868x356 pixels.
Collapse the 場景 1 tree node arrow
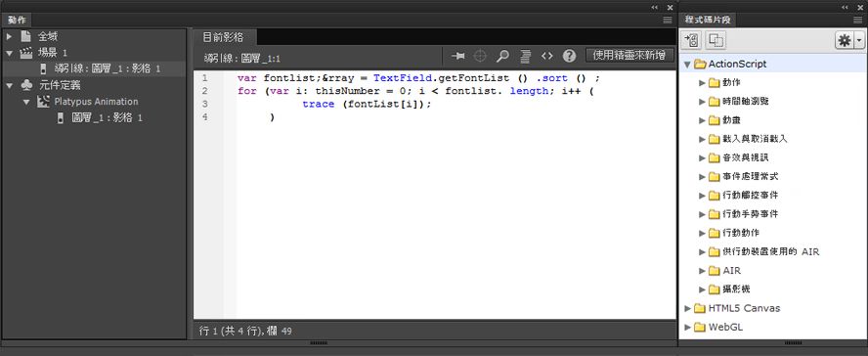9,53
